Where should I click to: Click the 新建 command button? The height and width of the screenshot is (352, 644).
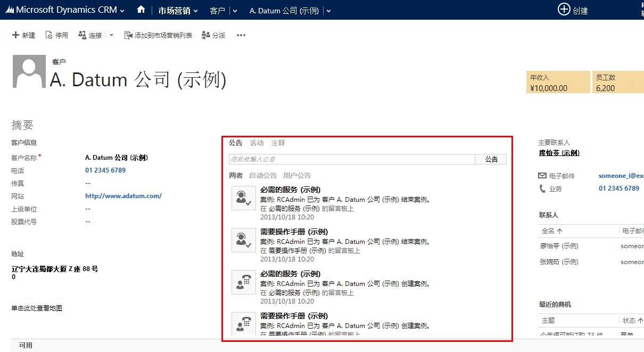23,35
